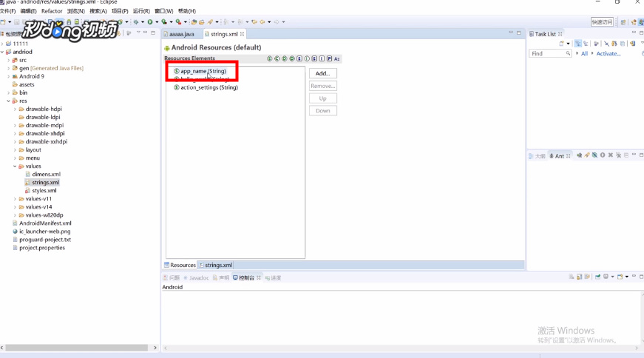Viewport: 644px width, 358px height.
Task: Select the app_name (String) resource
Action: [x=200, y=71]
